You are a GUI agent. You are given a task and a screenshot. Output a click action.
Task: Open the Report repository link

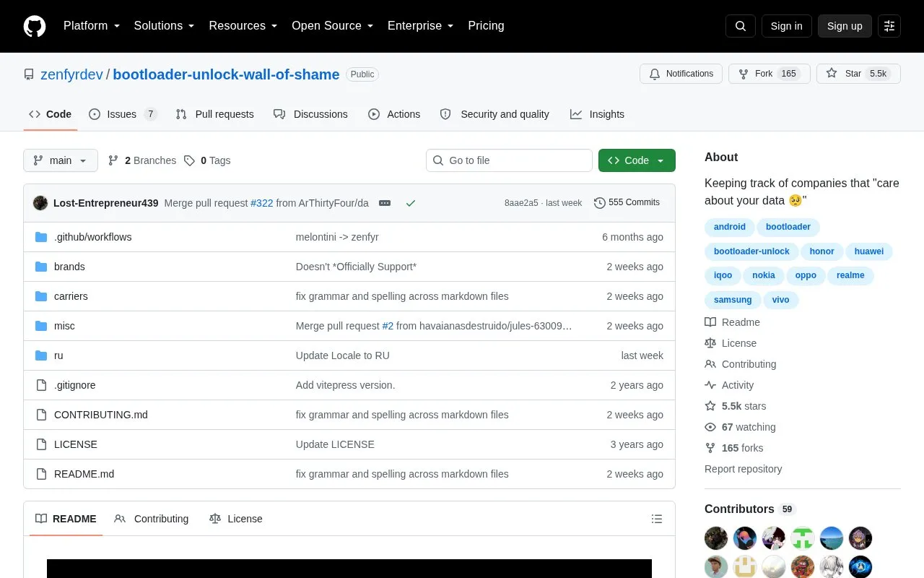click(x=743, y=469)
